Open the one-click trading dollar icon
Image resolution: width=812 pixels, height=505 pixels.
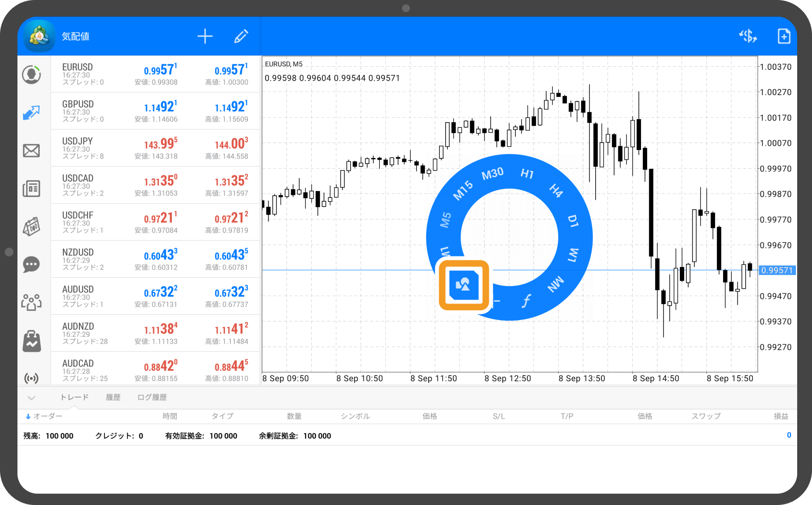coord(747,36)
